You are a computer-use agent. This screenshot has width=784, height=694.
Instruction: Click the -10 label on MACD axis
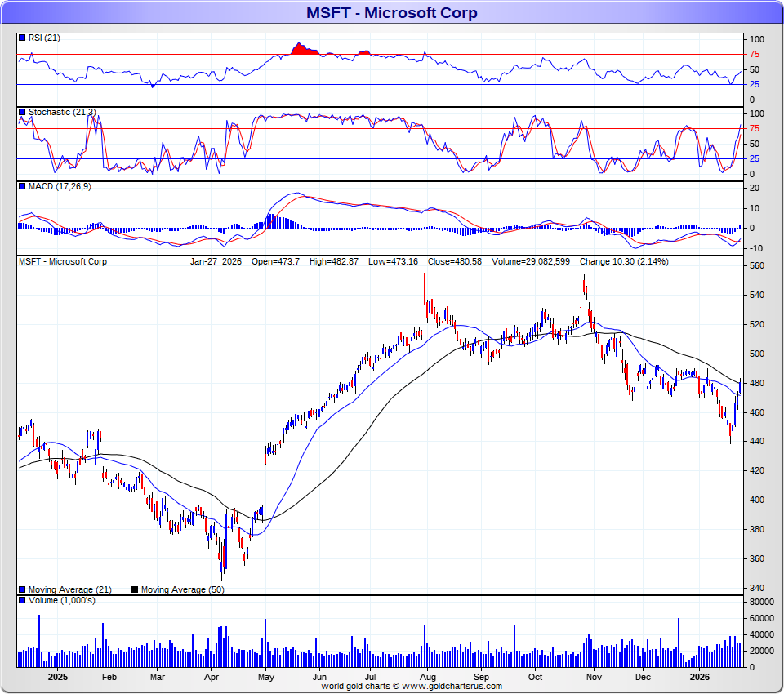[x=756, y=248]
